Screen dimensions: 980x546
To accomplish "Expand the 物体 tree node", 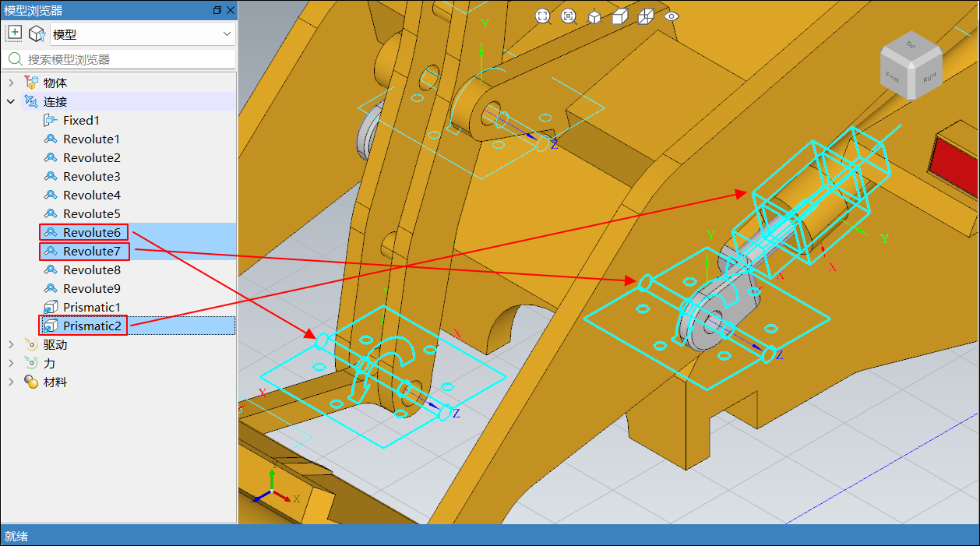I will tap(11, 83).
